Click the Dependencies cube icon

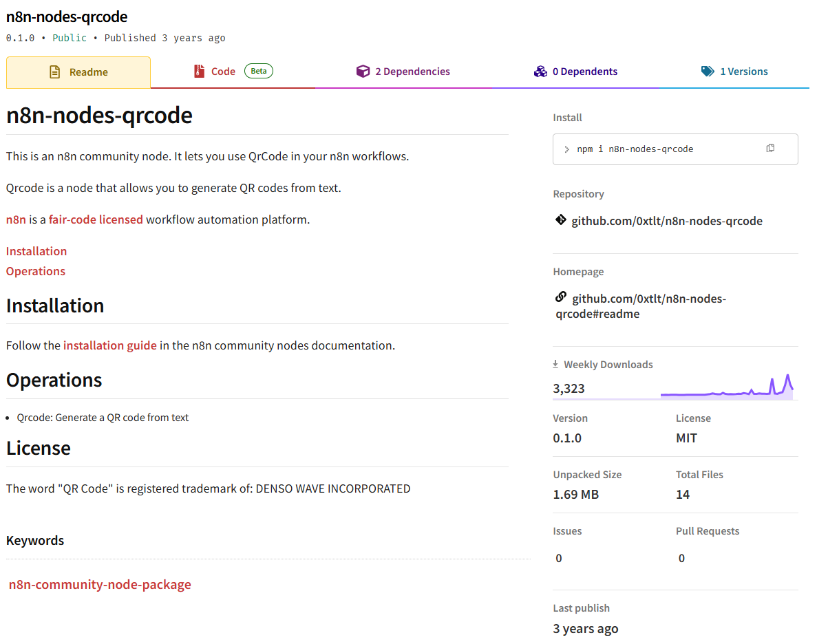tap(363, 72)
